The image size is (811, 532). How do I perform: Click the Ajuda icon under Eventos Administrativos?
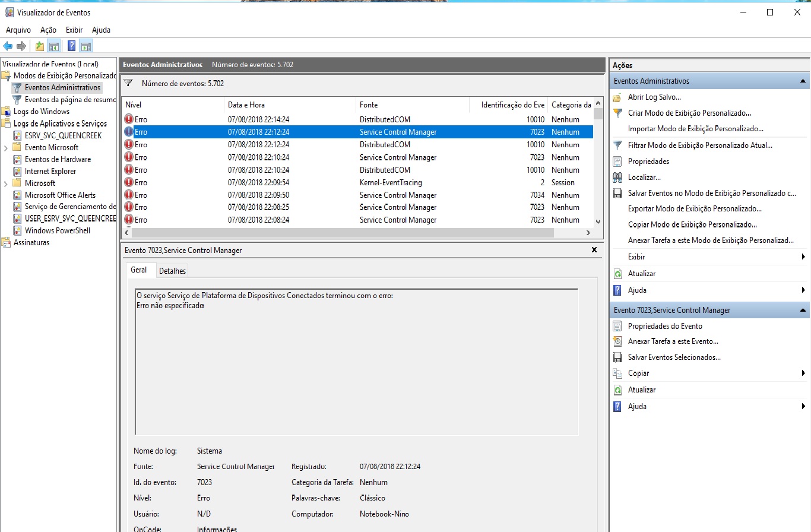click(x=617, y=290)
